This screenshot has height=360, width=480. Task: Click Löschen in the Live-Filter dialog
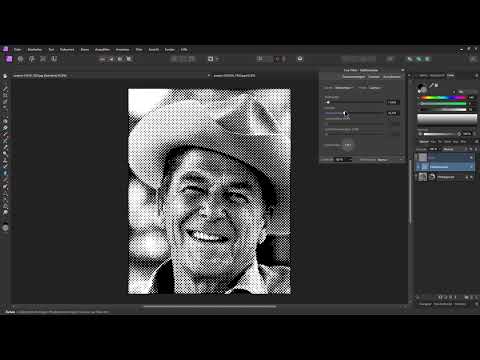pos(374,77)
